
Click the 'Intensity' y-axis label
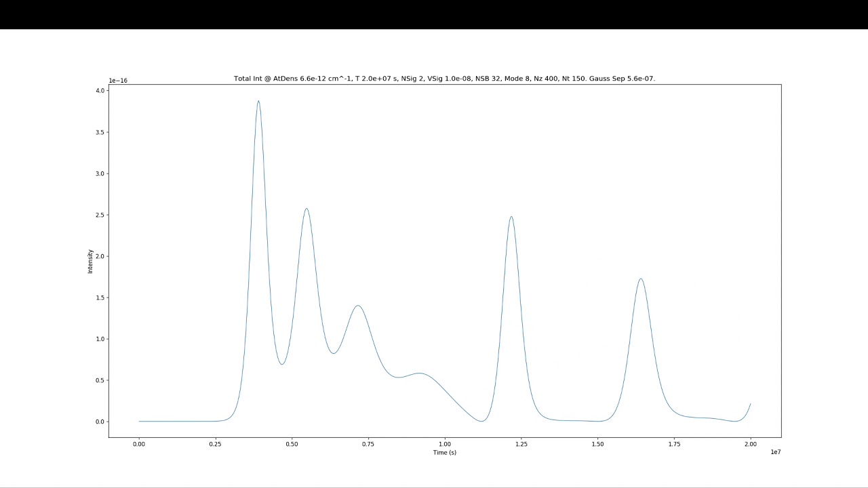(90, 261)
